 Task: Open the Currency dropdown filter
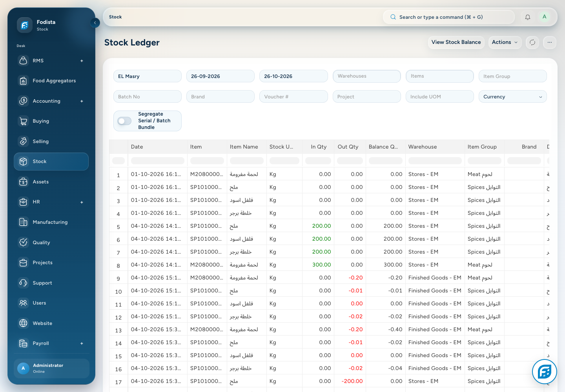(512, 97)
